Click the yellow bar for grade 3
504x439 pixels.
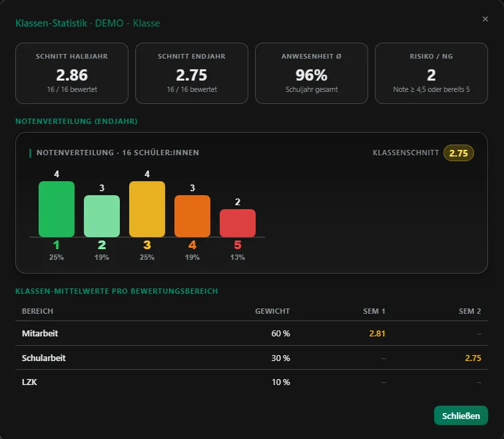click(x=147, y=209)
